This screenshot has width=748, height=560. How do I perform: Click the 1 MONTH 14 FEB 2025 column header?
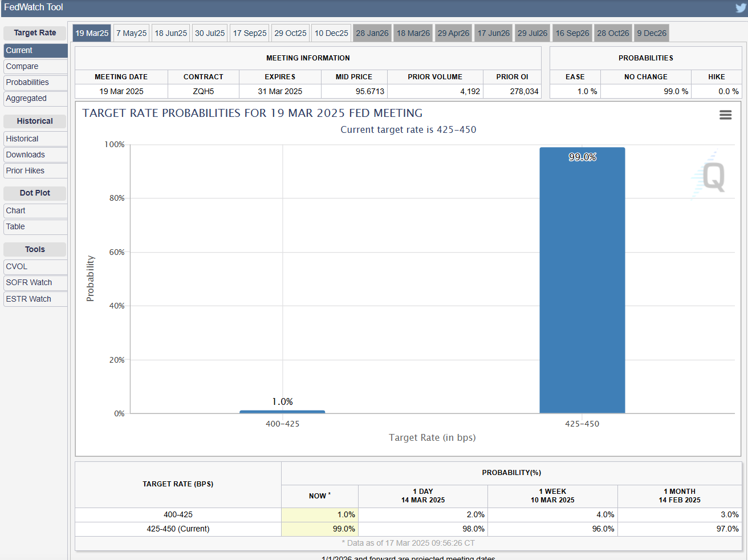pos(680,496)
